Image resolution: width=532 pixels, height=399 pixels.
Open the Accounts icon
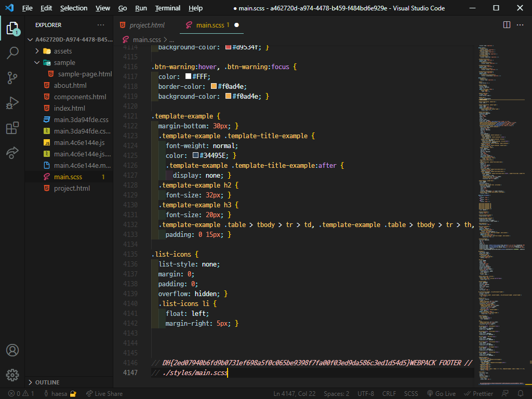(12, 351)
